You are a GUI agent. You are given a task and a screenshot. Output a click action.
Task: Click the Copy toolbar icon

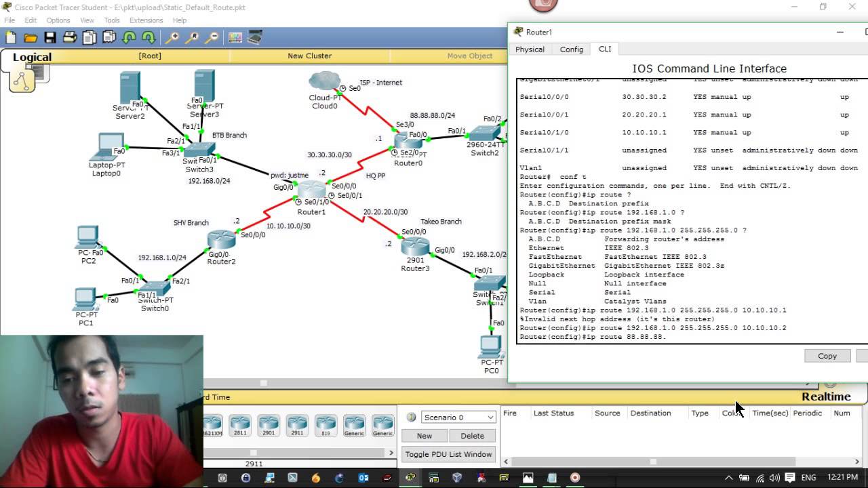pyautogui.click(x=90, y=38)
